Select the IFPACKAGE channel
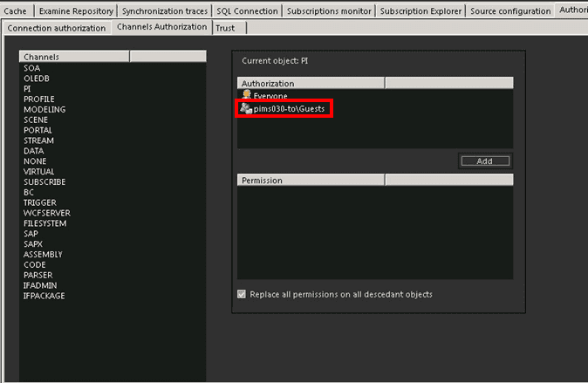 pyautogui.click(x=44, y=296)
